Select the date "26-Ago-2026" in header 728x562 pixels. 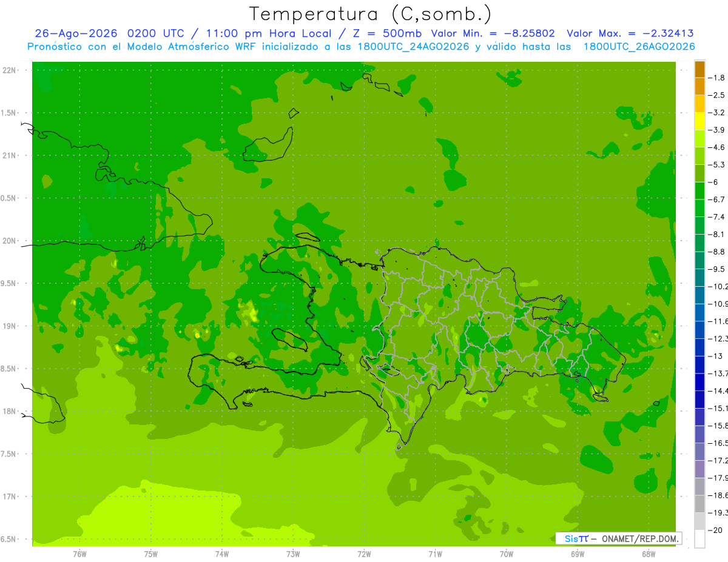(x=76, y=34)
